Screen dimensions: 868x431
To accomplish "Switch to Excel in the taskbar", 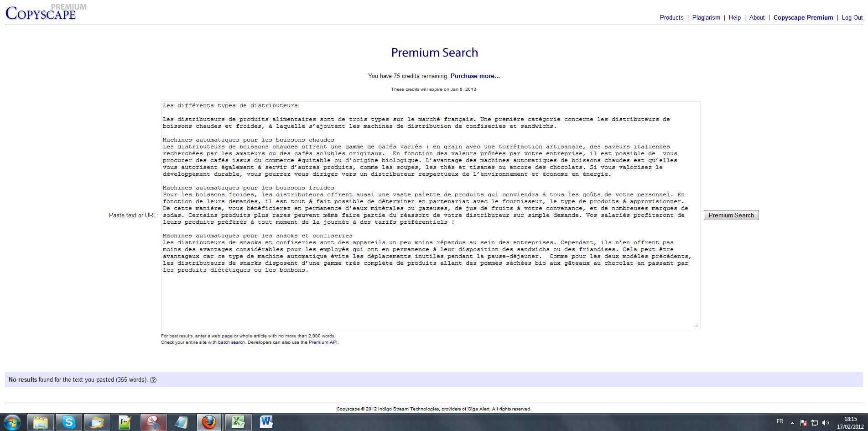I will click(238, 422).
